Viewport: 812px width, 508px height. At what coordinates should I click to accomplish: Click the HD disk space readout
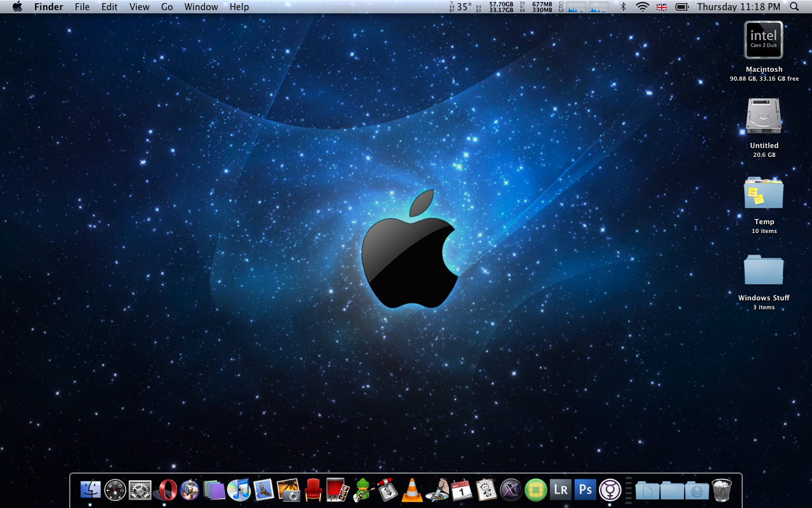click(495, 6)
